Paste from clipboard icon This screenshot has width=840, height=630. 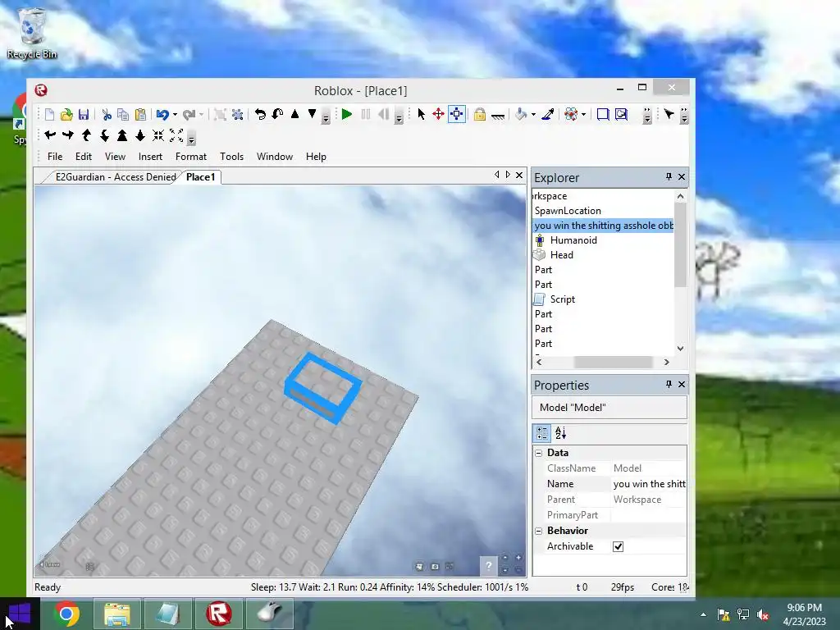click(x=140, y=114)
